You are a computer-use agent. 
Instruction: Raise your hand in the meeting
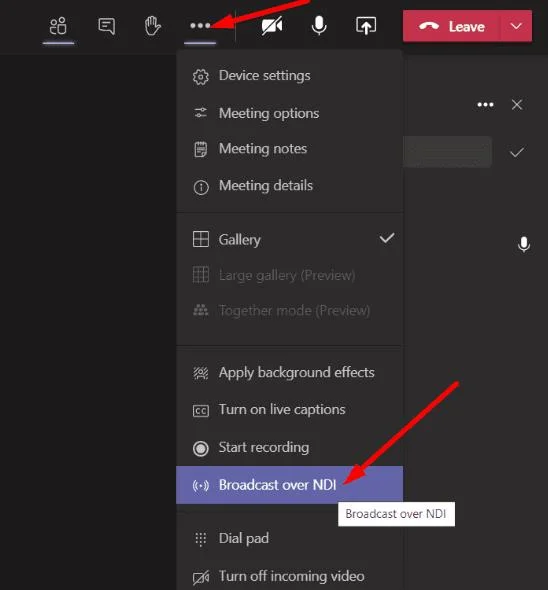pyautogui.click(x=153, y=26)
